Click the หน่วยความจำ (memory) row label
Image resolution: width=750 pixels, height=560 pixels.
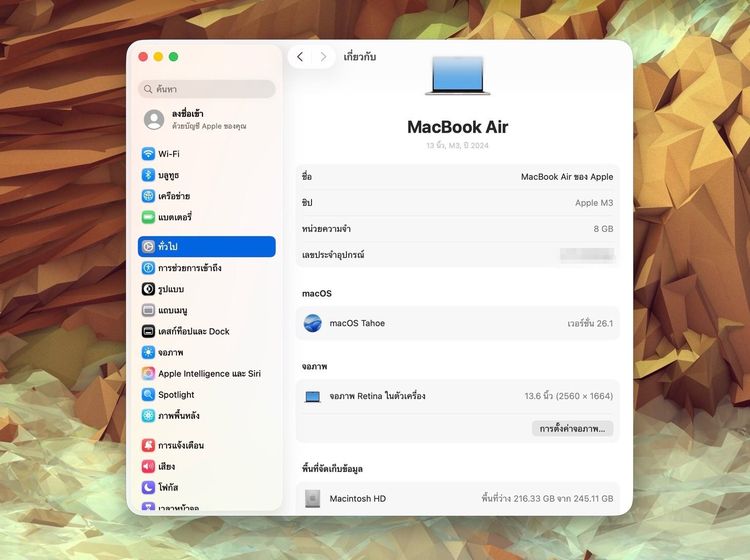coord(326,229)
